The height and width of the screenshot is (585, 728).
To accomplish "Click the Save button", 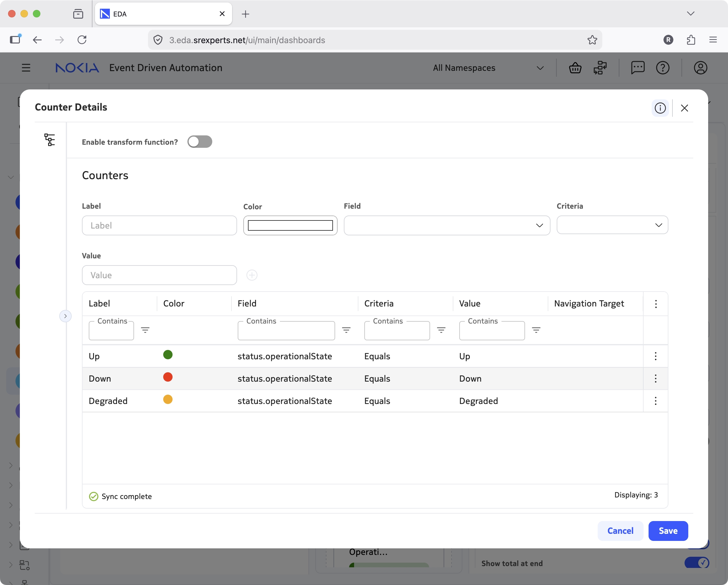I will pyautogui.click(x=668, y=531).
